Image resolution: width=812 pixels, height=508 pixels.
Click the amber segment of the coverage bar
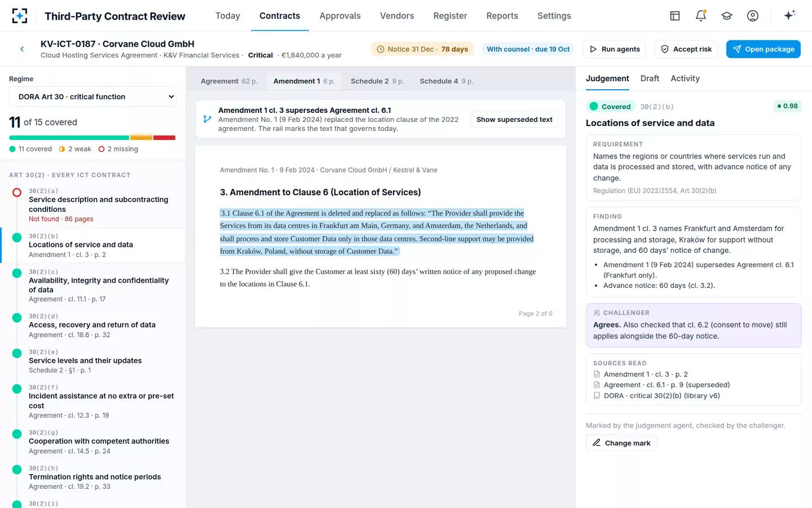click(141, 138)
